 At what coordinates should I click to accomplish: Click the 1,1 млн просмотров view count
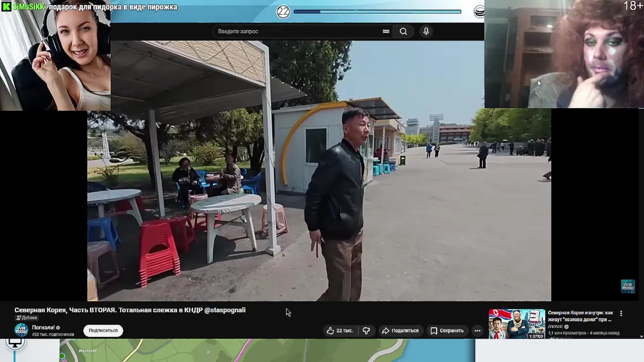pyautogui.click(x=567, y=333)
